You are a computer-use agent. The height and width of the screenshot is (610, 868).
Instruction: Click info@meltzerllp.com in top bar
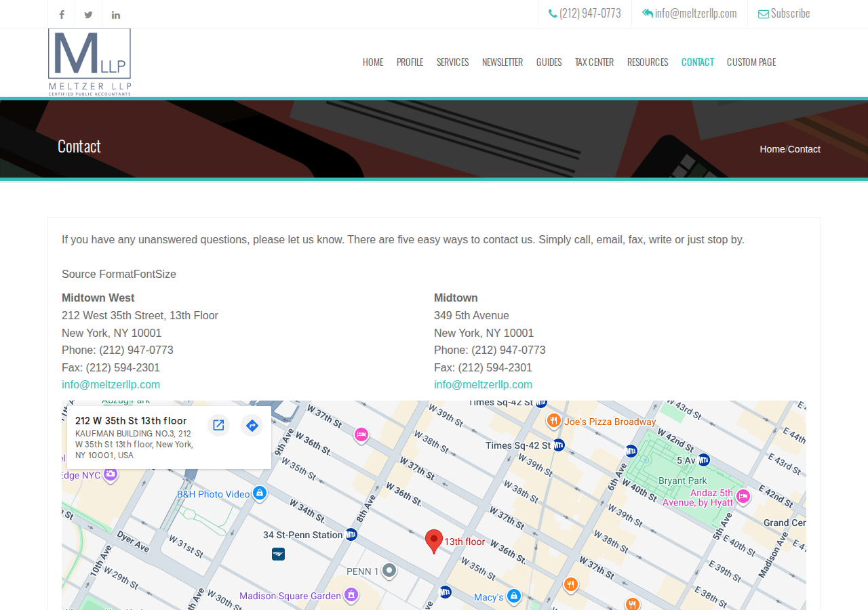tap(690, 13)
